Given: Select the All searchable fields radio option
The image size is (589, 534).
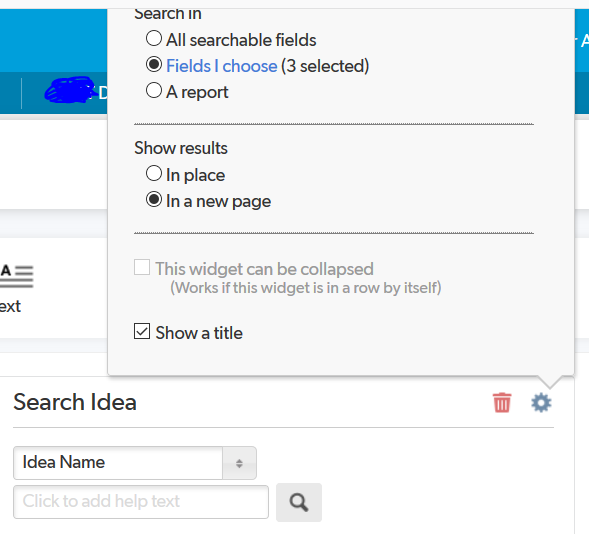Looking at the screenshot, I should point(154,38).
